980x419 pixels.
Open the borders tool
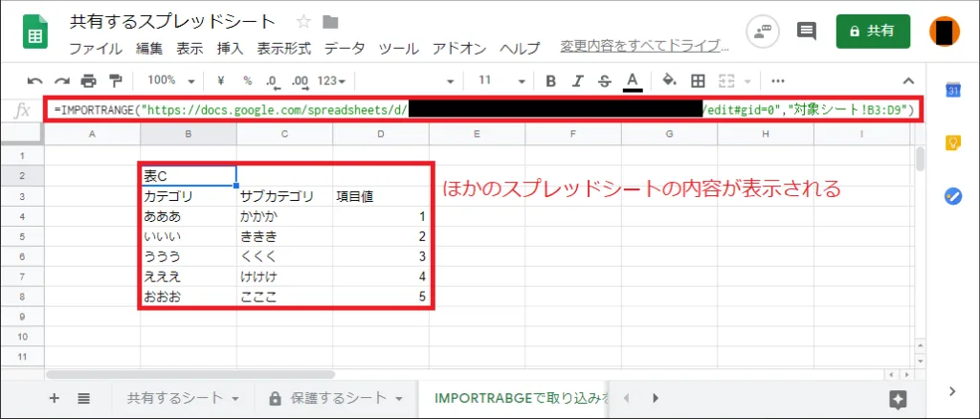click(698, 80)
